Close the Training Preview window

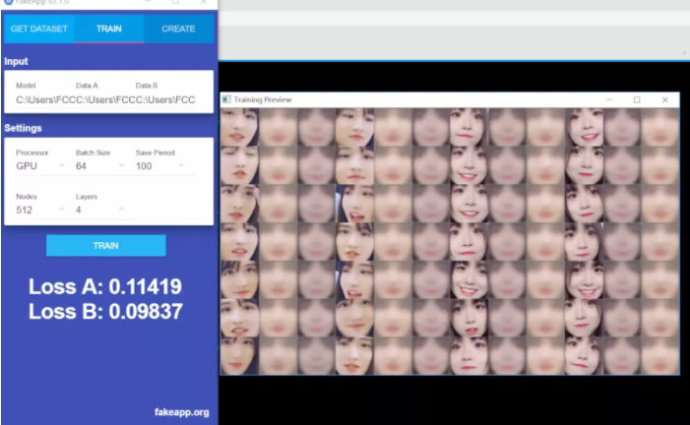tap(665, 100)
